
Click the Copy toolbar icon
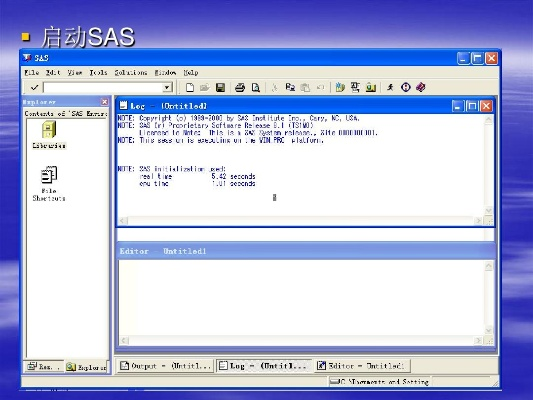pos(290,87)
